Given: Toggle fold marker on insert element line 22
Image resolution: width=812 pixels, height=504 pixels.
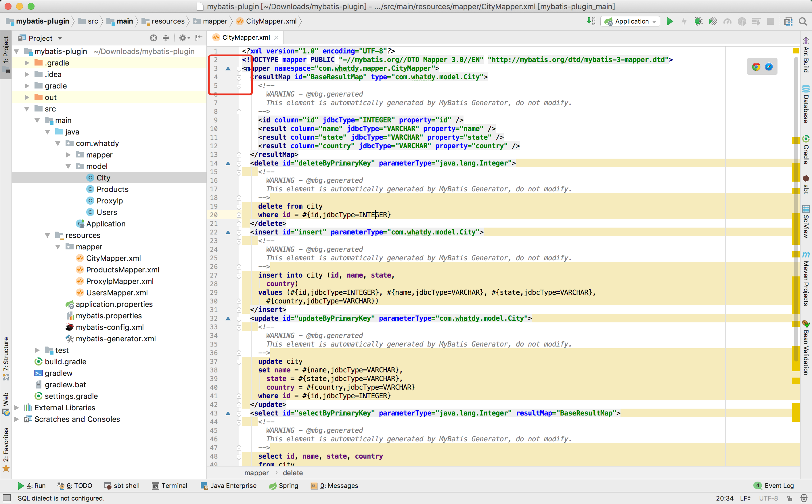Looking at the screenshot, I should coord(239,232).
